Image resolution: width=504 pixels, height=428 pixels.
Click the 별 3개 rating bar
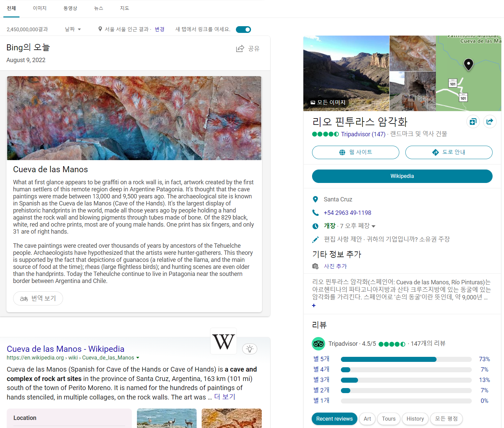click(x=406, y=380)
